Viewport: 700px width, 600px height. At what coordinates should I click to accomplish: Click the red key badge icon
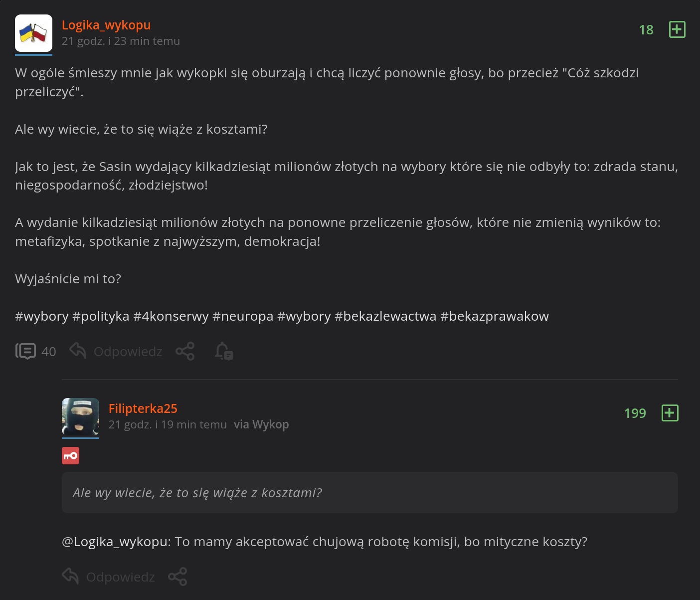click(70, 455)
